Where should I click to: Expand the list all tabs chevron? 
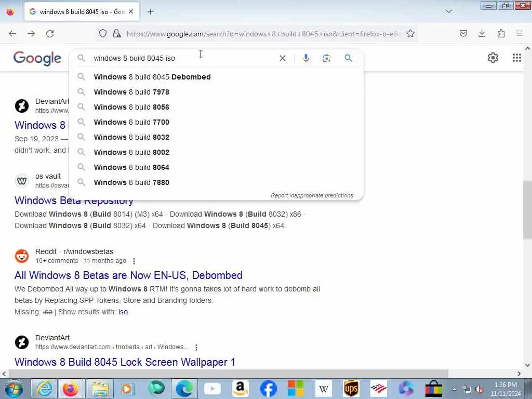click(448, 11)
